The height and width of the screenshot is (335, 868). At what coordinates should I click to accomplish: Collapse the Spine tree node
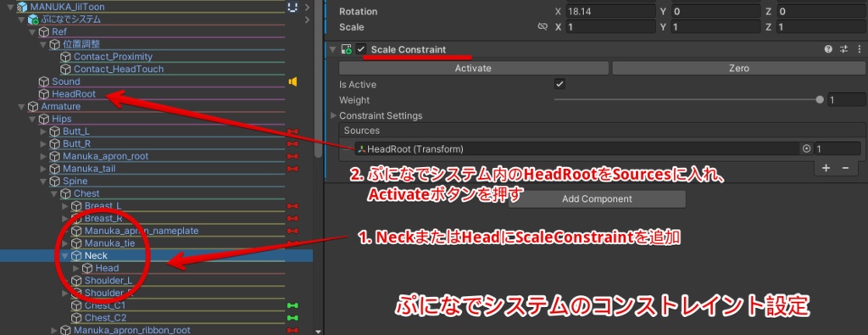(42, 181)
